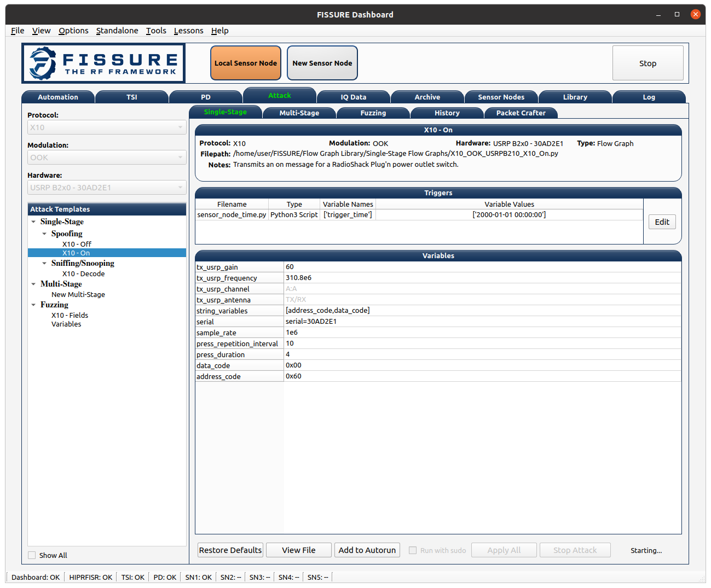Screen dimensions: 711x588
Task: Open the Hardware dropdown USRP B2x0
Action: pos(107,188)
